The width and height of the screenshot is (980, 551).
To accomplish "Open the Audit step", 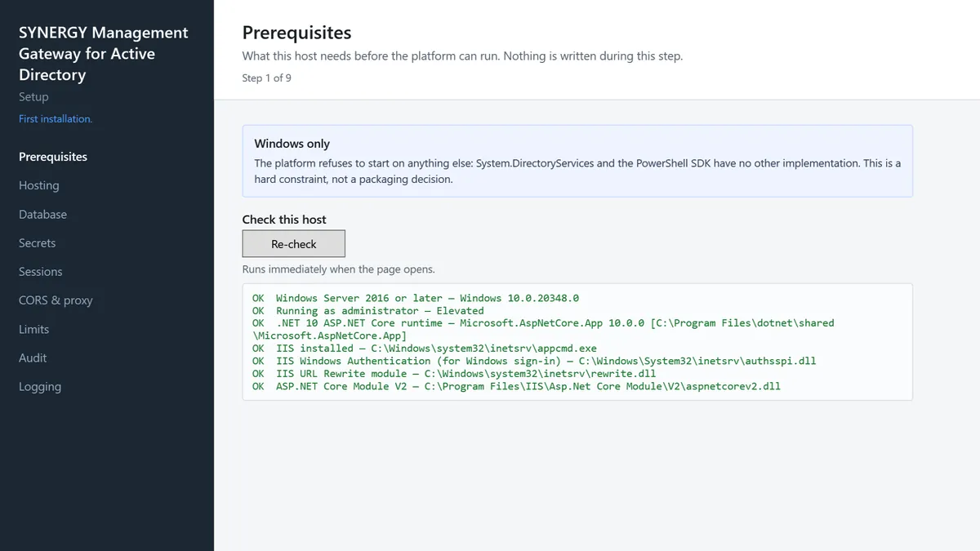I will coord(33,358).
